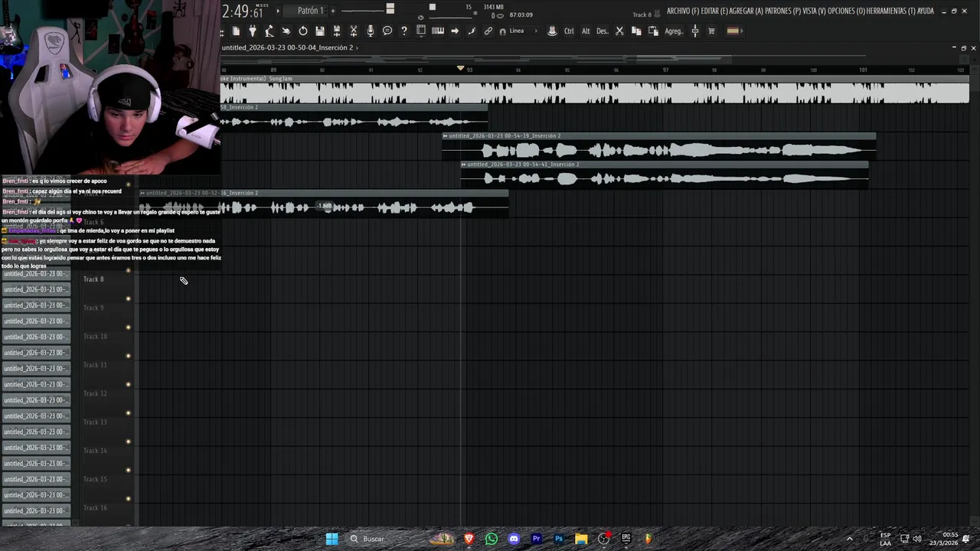
Task: Open FL Studio fruit icon in taskbar
Action: tap(648, 539)
